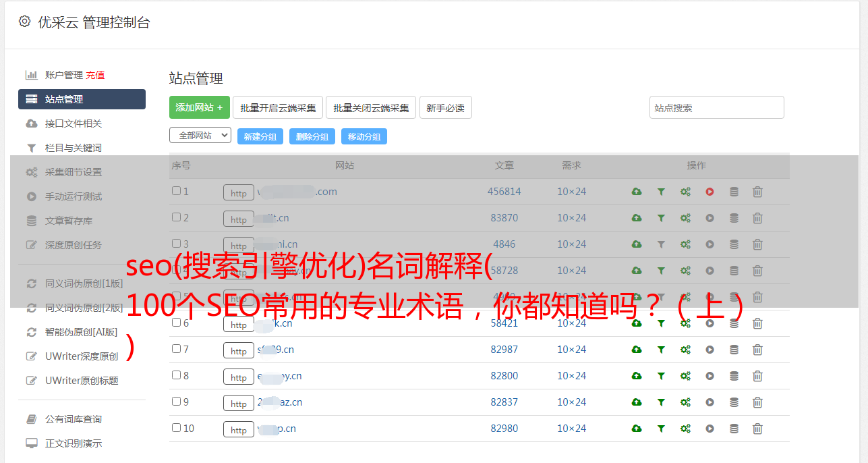The height and width of the screenshot is (463, 868).
Task: Tick the checkbox for row 9
Action: (176, 402)
